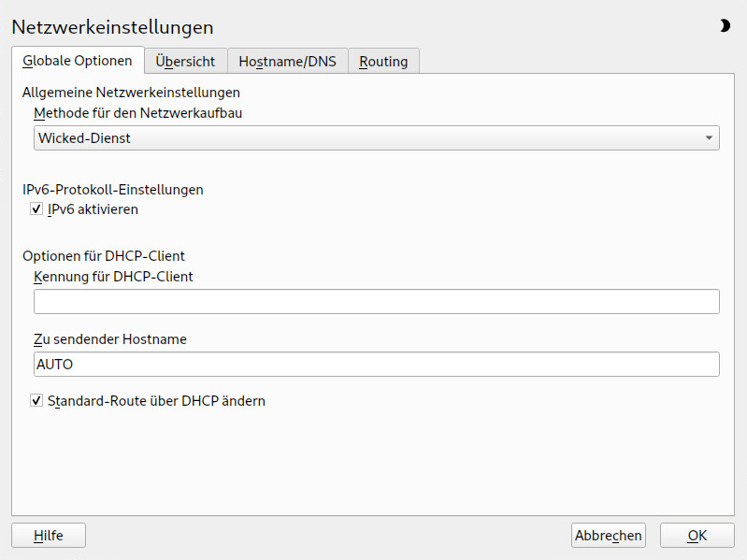Open the Wicked-Dienst combo box by its text

(x=84, y=138)
